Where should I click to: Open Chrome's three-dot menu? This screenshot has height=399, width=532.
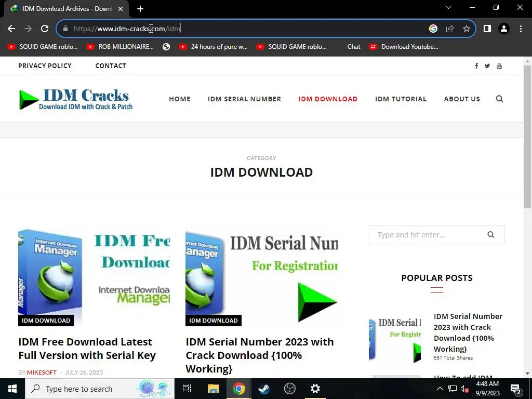pyautogui.click(x=521, y=29)
